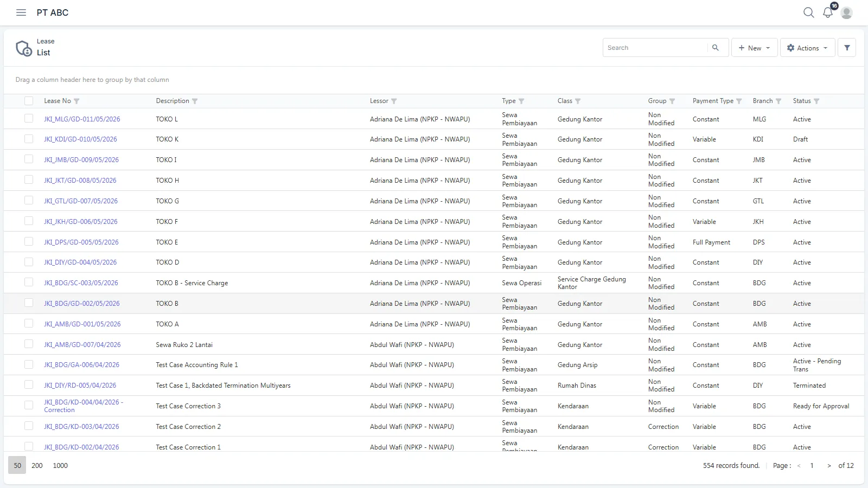Open lease JKI_BDG/SC-003/05/2026

81,283
